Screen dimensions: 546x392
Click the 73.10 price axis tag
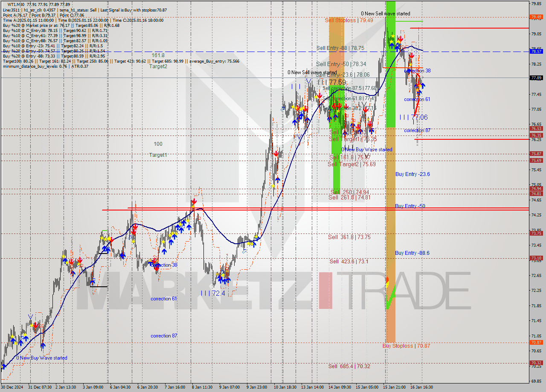[x=536, y=258]
